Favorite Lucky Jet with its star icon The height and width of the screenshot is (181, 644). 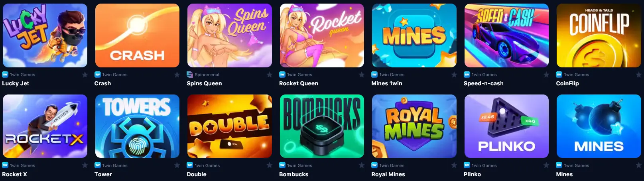point(85,75)
